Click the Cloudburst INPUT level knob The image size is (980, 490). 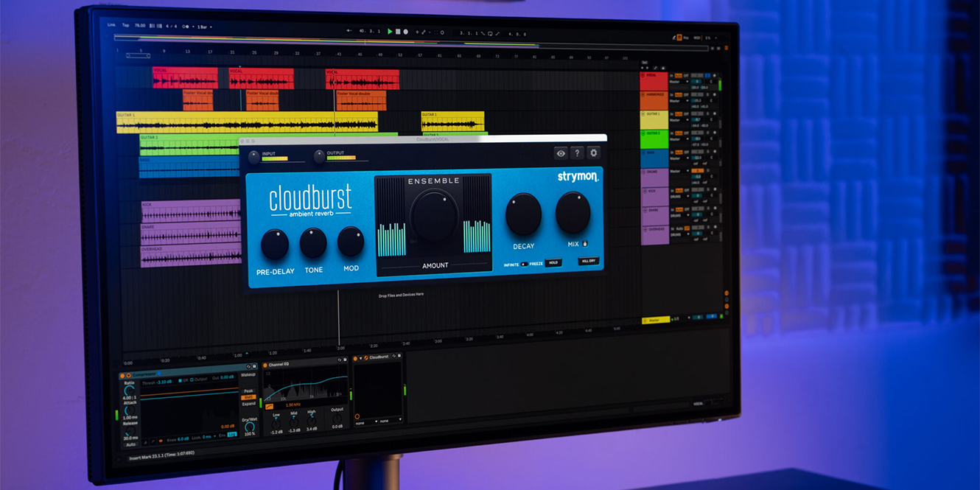pyautogui.click(x=253, y=156)
